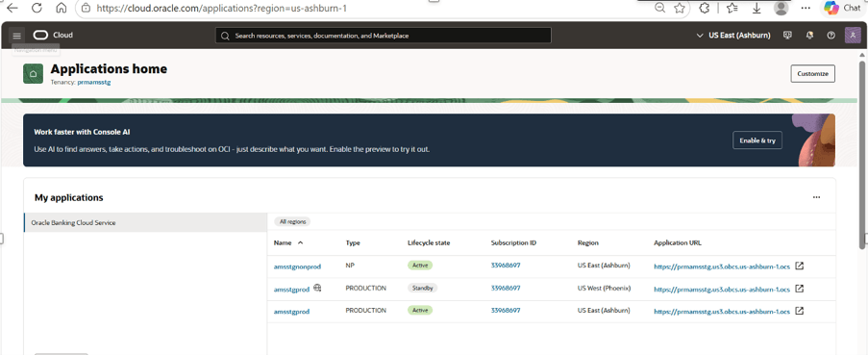Screen dimensions: 868x355
Task: Open subscription ID link for amsstgnonprod
Action: 506,266
